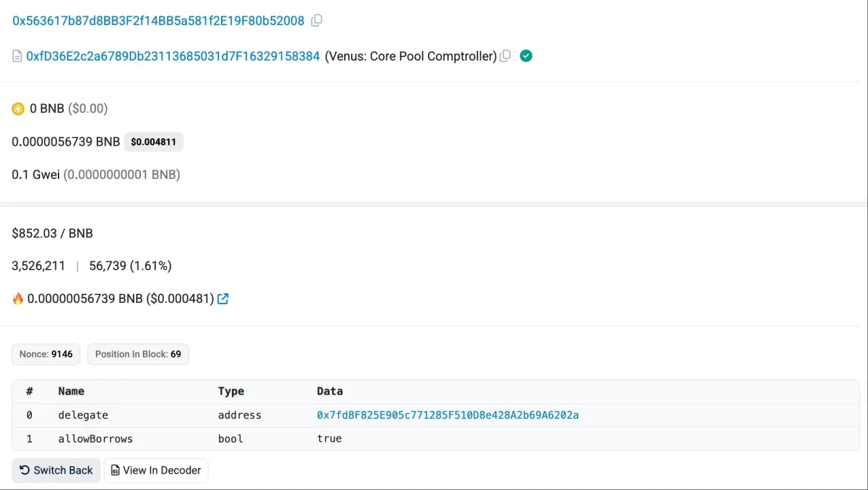The width and height of the screenshot is (868, 490).
Task: Copy the Venus Core Pool Comptroller address
Action: [505, 56]
